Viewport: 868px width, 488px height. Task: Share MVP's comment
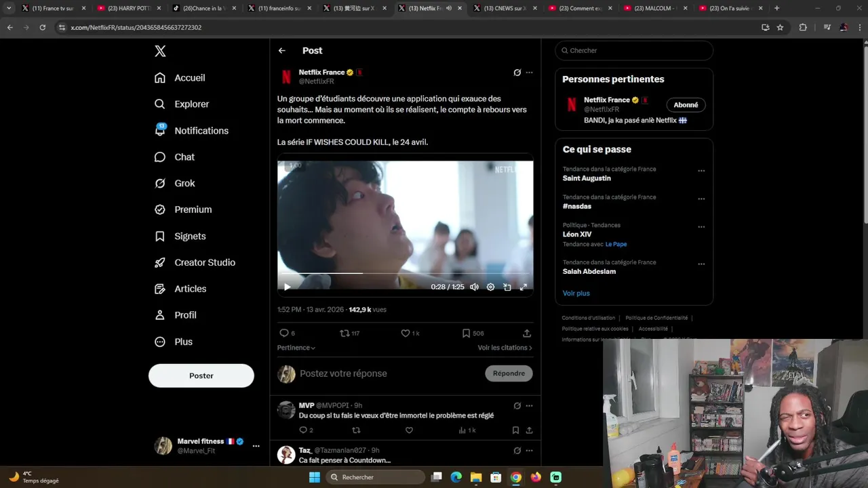pos(530,430)
